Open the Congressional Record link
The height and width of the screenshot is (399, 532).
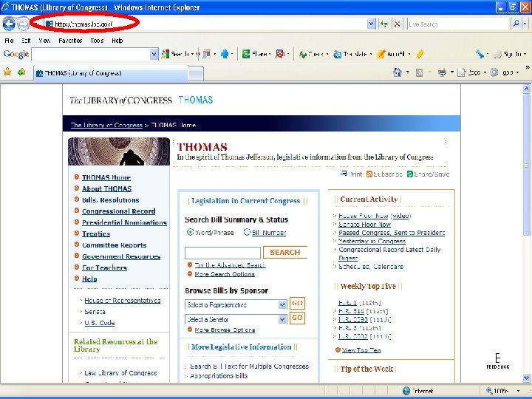click(118, 211)
